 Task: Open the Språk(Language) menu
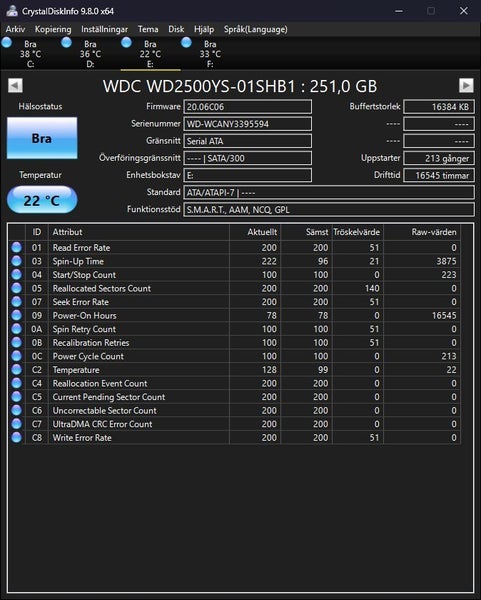(256, 29)
